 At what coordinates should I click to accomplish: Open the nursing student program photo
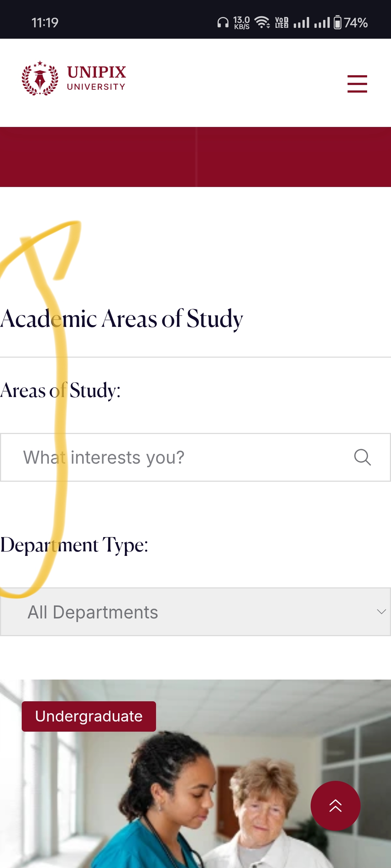195,774
